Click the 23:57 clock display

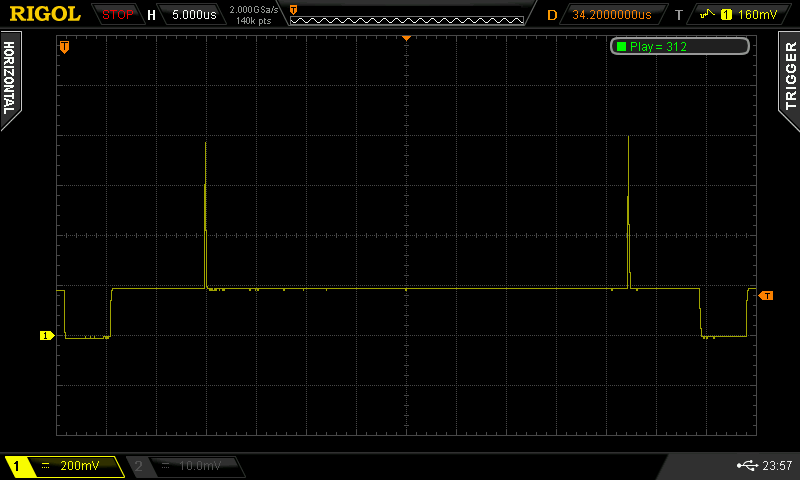(776, 466)
